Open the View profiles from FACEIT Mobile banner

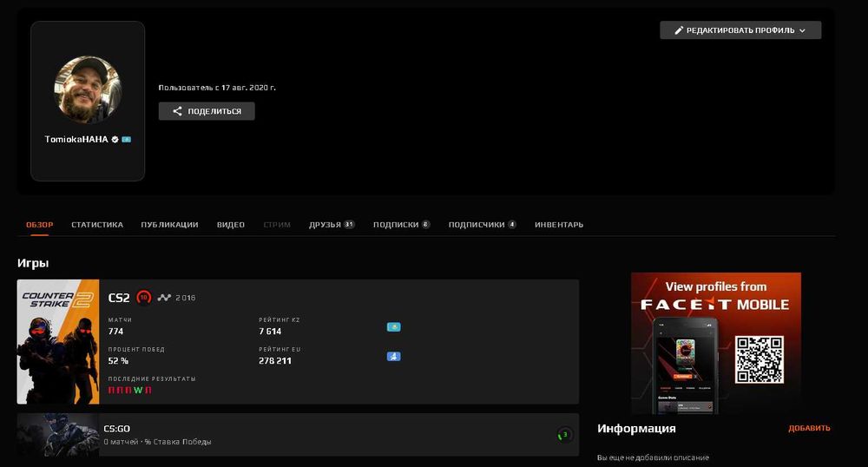coord(716,343)
